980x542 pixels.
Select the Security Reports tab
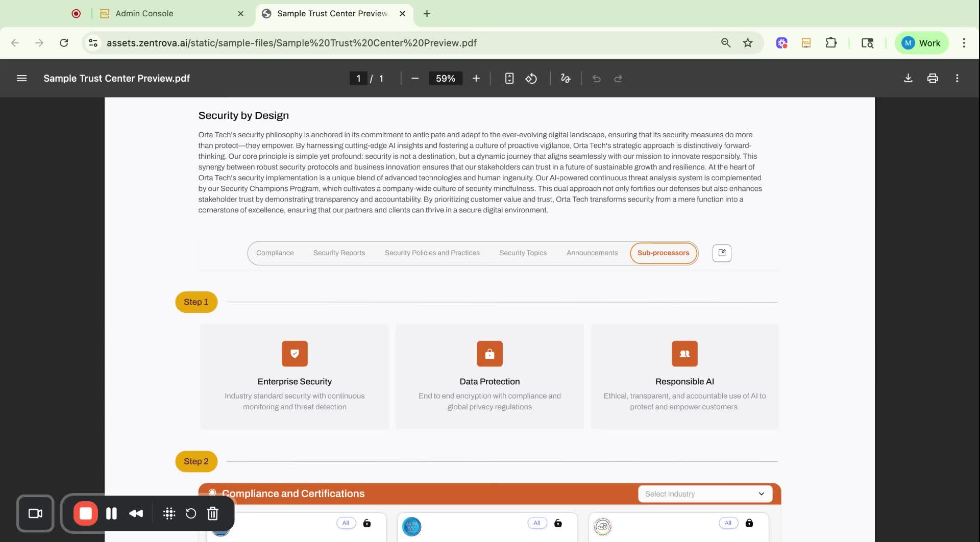(x=339, y=253)
